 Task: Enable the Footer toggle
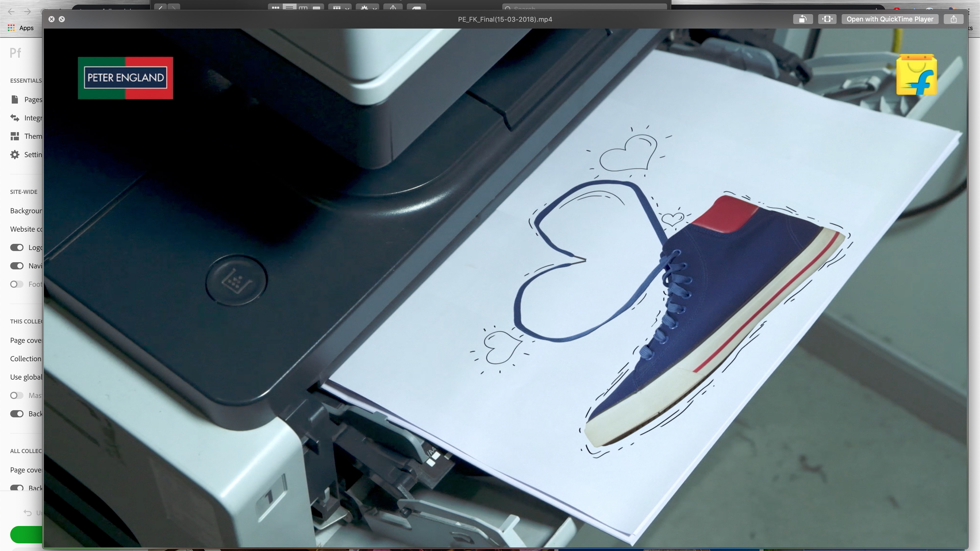point(17,284)
